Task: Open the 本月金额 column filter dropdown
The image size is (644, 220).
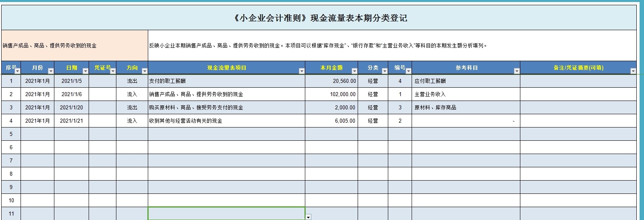Action: pyautogui.click(x=354, y=71)
